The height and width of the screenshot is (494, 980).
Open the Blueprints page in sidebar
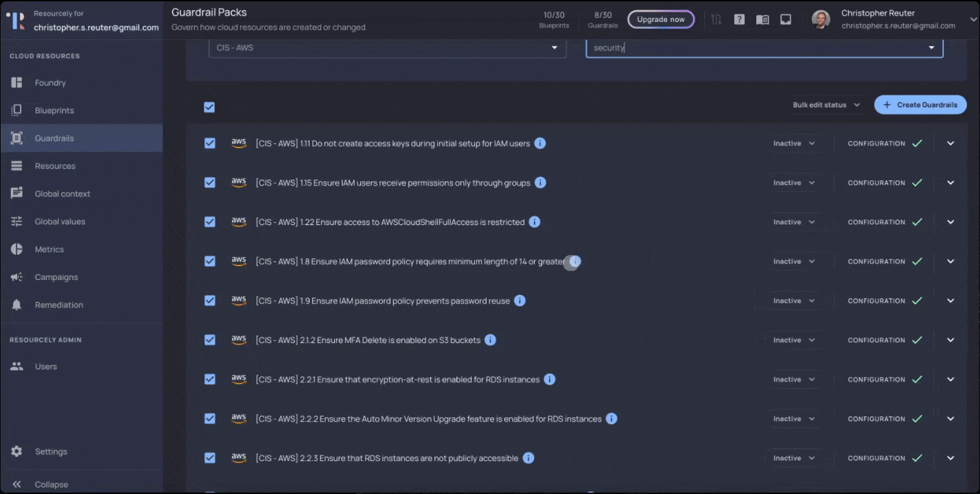tap(54, 110)
